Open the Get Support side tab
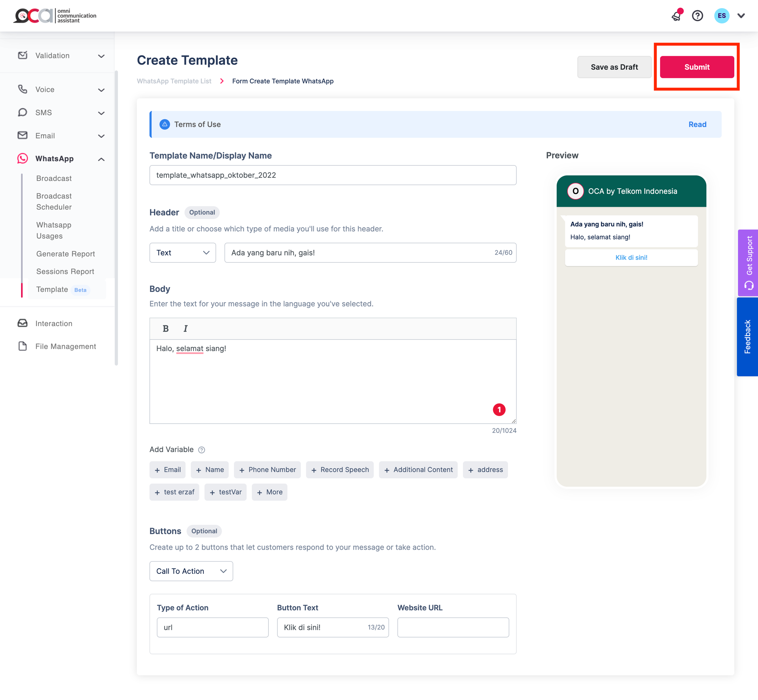This screenshot has height=700, width=758. pos(748,262)
